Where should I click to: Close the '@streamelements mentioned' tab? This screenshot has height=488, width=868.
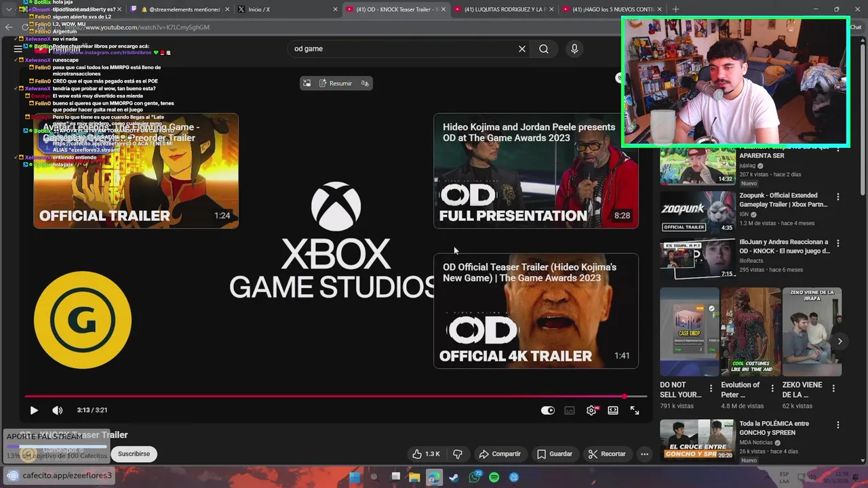click(x=227, y=9)
